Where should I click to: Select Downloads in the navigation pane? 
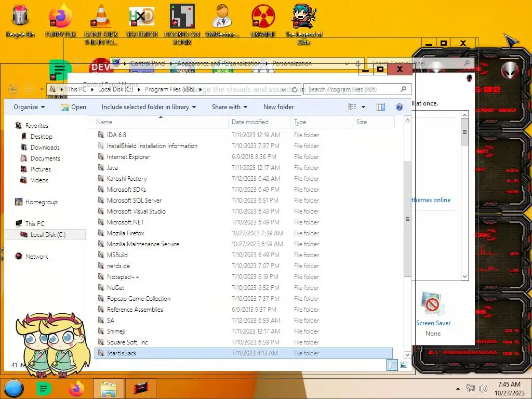(x=45, y=147)
